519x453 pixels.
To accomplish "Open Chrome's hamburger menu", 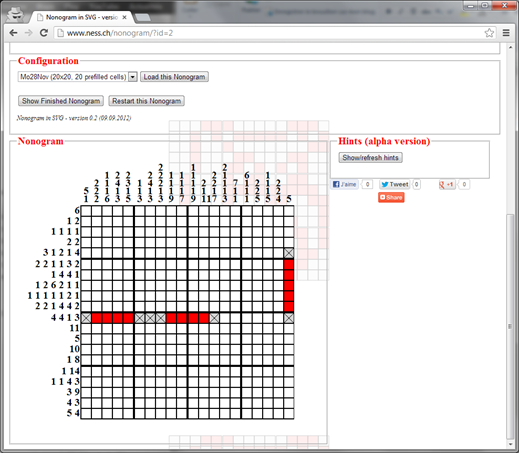I will (x=506, y=33).
